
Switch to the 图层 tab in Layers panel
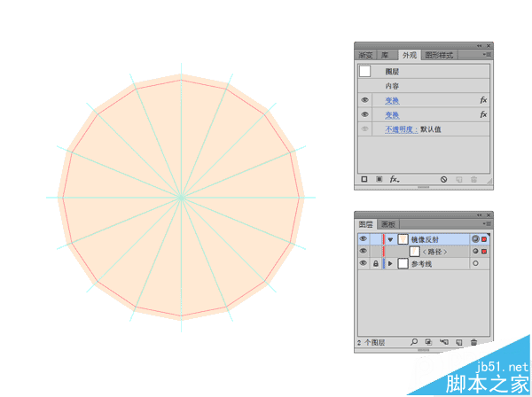(365, 224)
